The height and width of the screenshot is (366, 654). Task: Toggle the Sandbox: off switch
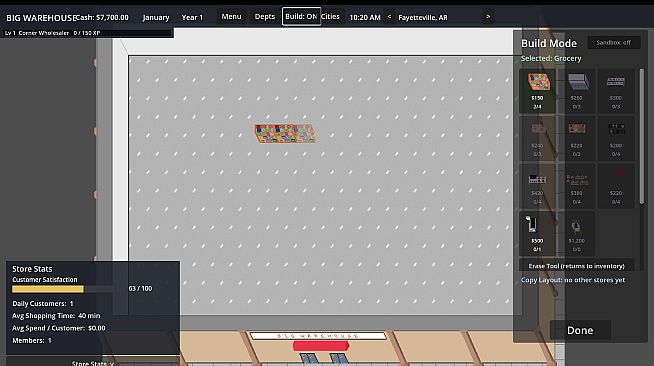(x=614, y=43)
